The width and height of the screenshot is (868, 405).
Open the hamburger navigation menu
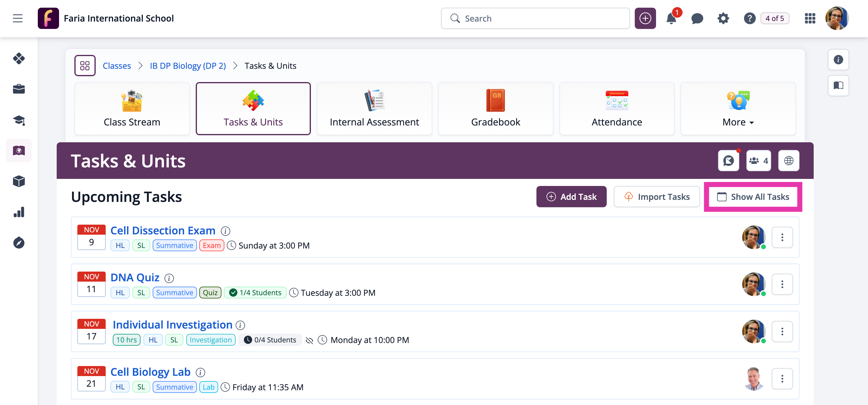17,18
